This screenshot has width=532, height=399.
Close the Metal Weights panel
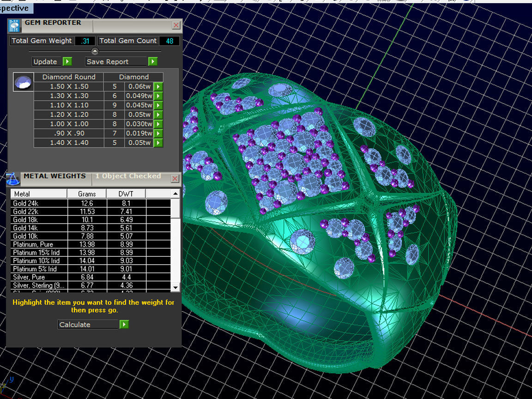(x=175, y=178)
